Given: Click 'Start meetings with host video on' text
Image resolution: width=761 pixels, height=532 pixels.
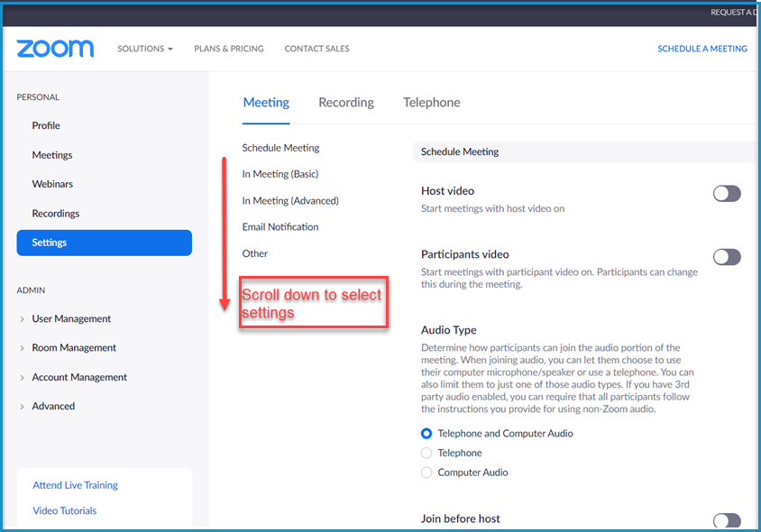Looking at the screenshot, I should [x=492, y=208].
